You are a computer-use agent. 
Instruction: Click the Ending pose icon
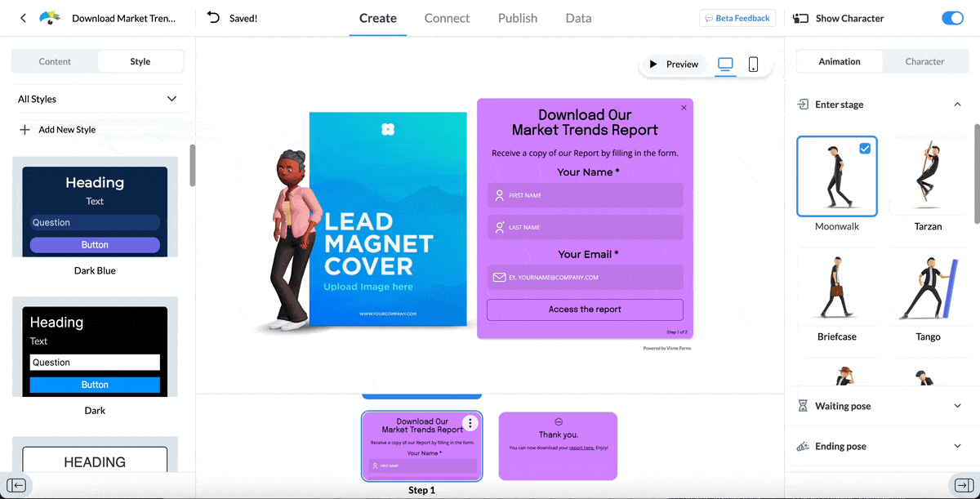coord(803,446)
